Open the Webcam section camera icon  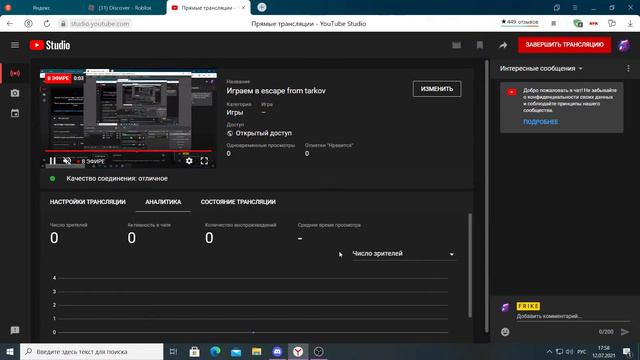pos(15,93)
